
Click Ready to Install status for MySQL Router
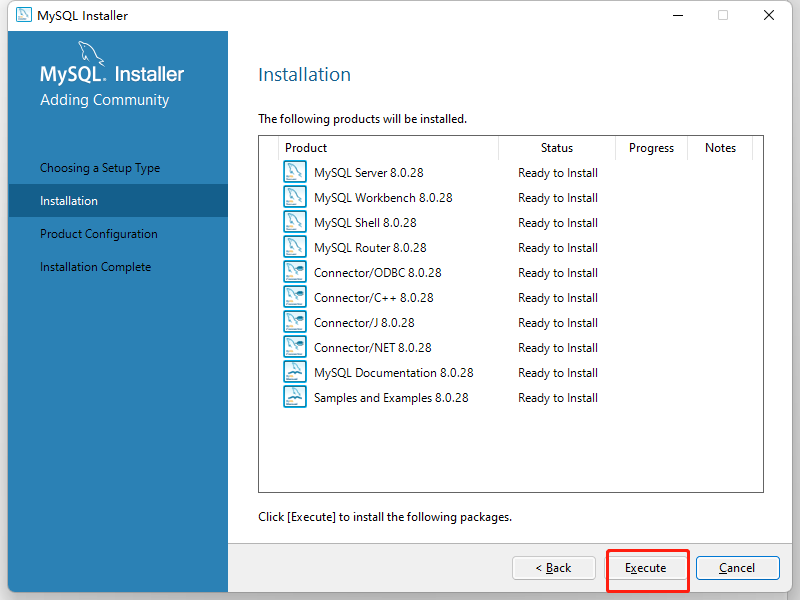click(558, 248)
